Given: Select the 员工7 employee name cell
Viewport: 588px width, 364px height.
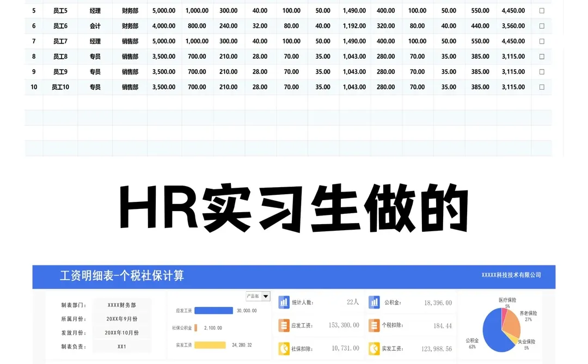Looking at the screenshot, I should pos(60,41).
